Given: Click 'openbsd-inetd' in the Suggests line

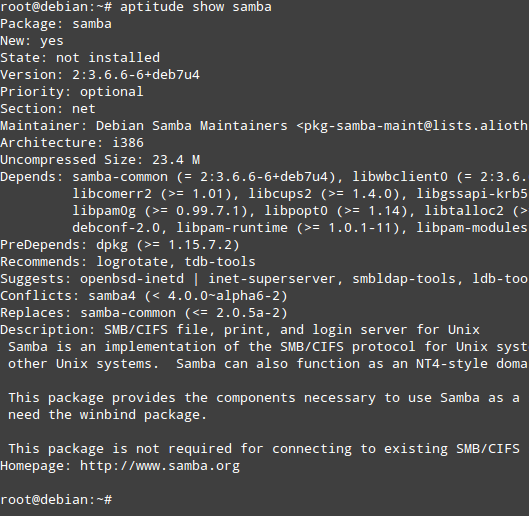Looking at the screenshot, I should pos(132,279).
